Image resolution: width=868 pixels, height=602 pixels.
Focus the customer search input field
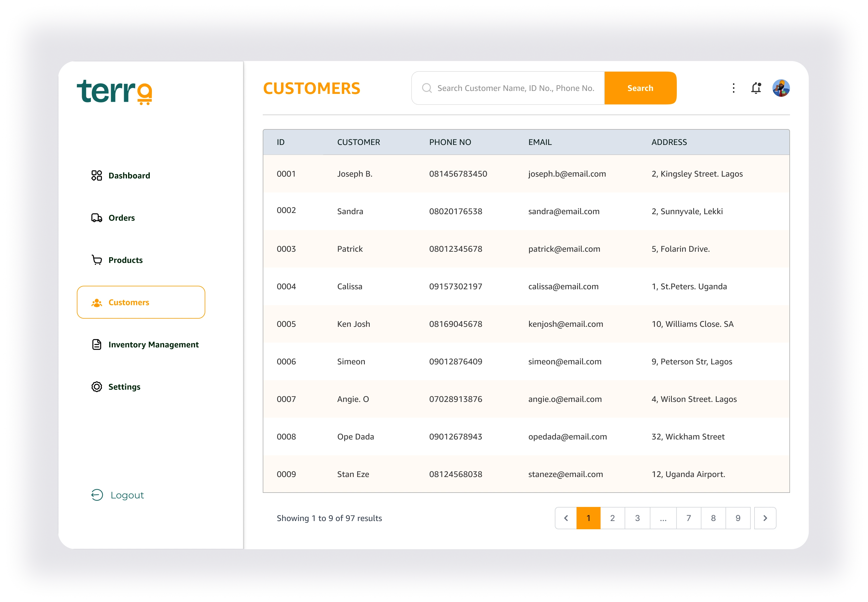tap(515, 88)
